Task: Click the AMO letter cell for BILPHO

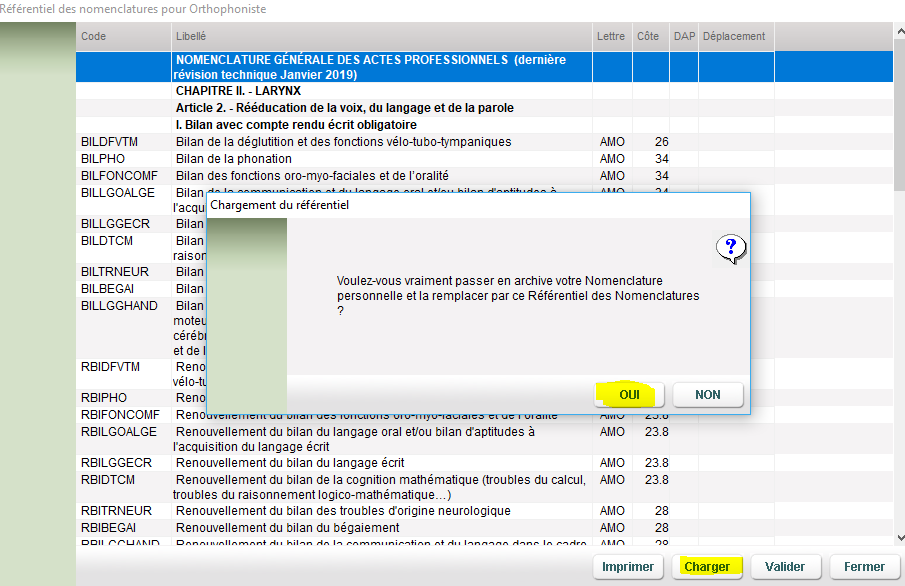Action: 612,159
